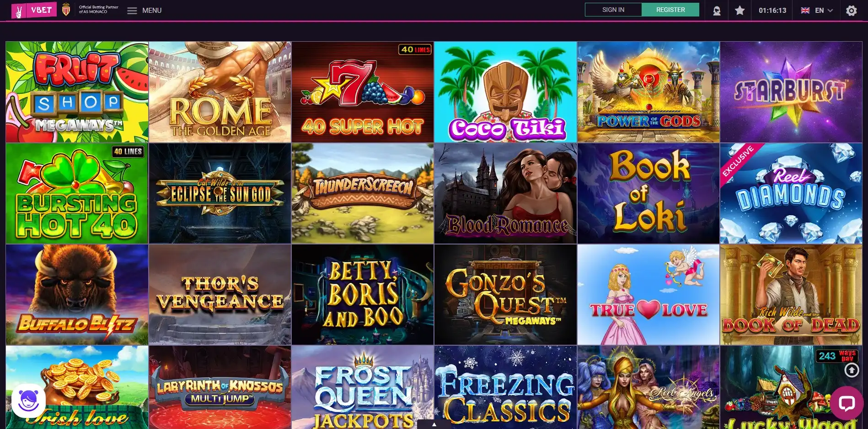This screenshot has height=429, width=868.
Task: Select the 40 Super Hot game
Action: click(x=363, y=92)
